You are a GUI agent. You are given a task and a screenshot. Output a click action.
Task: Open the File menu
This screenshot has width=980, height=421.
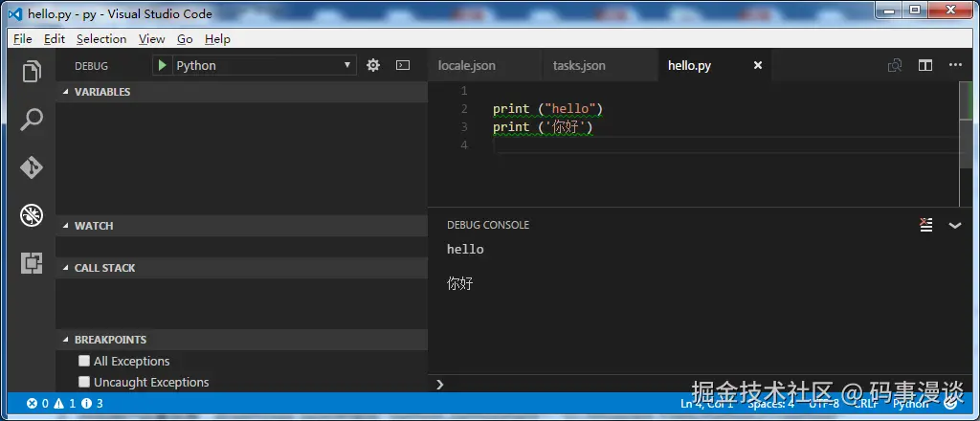click(23, 38)
